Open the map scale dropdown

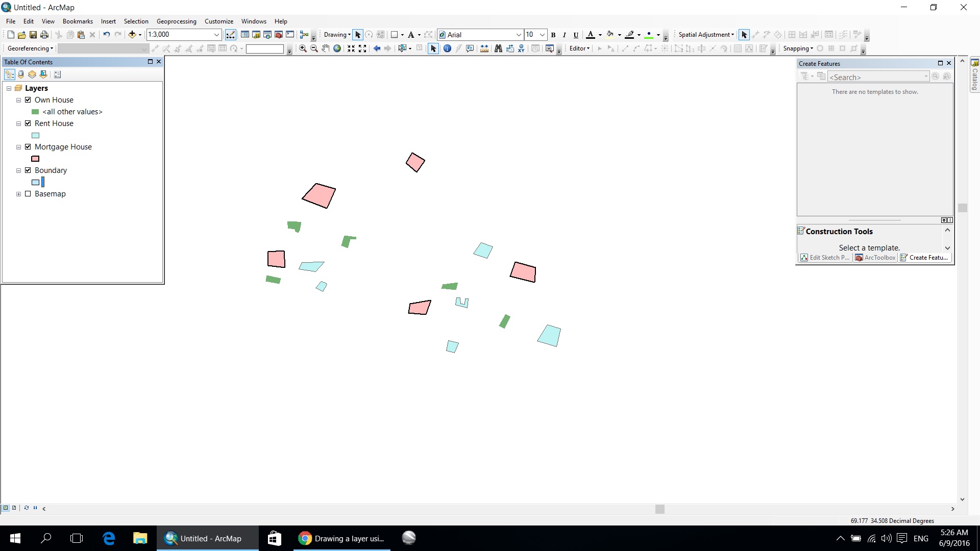point(216,35)
